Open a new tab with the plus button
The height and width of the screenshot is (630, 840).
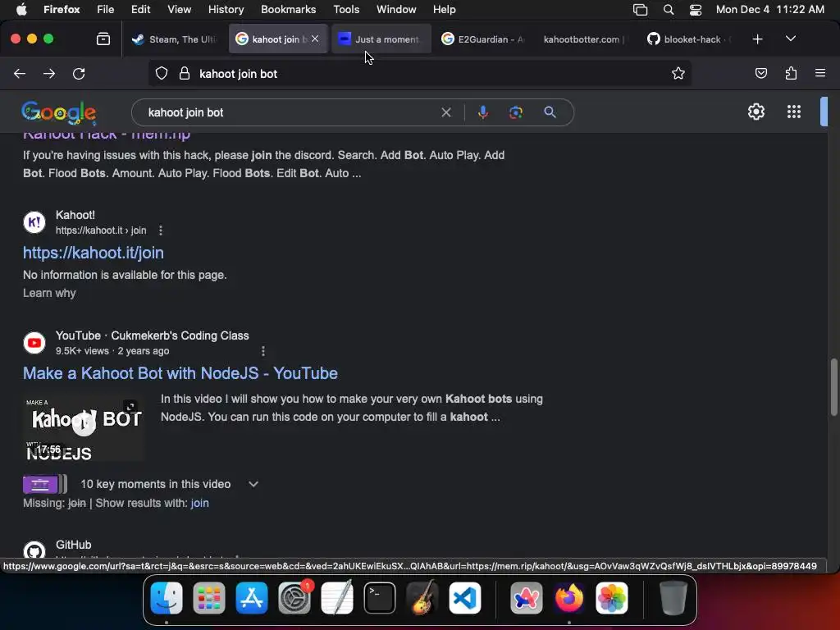click(757, 39)
